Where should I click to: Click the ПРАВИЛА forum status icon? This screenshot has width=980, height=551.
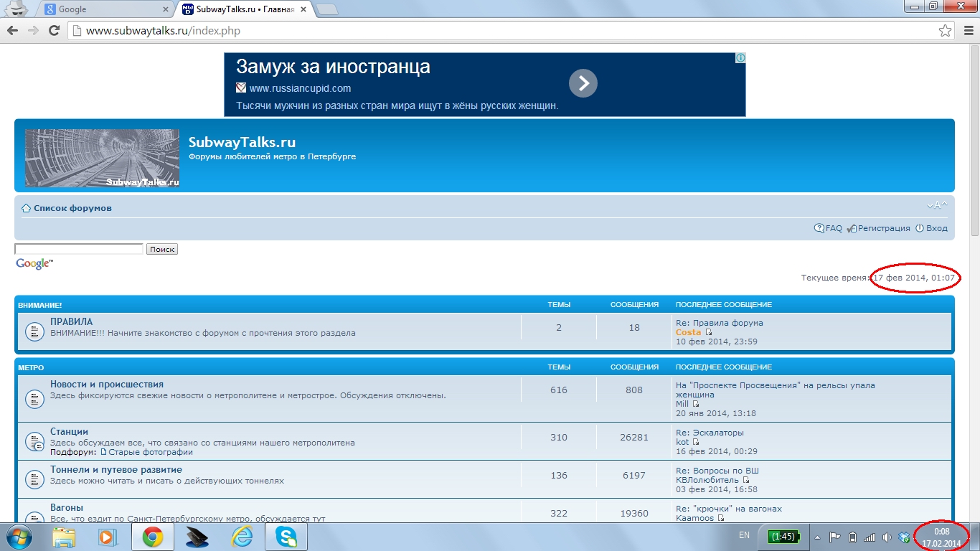pos(34,331)
